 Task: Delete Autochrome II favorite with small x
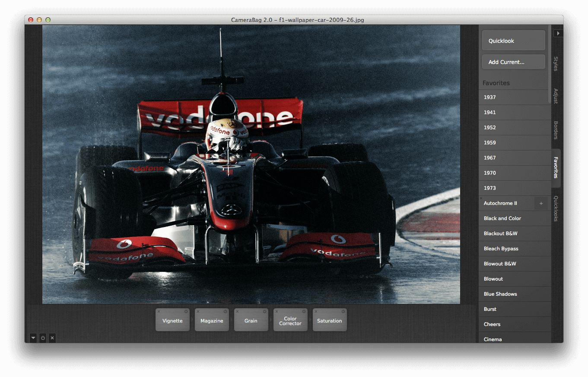[x=481, y=198]
